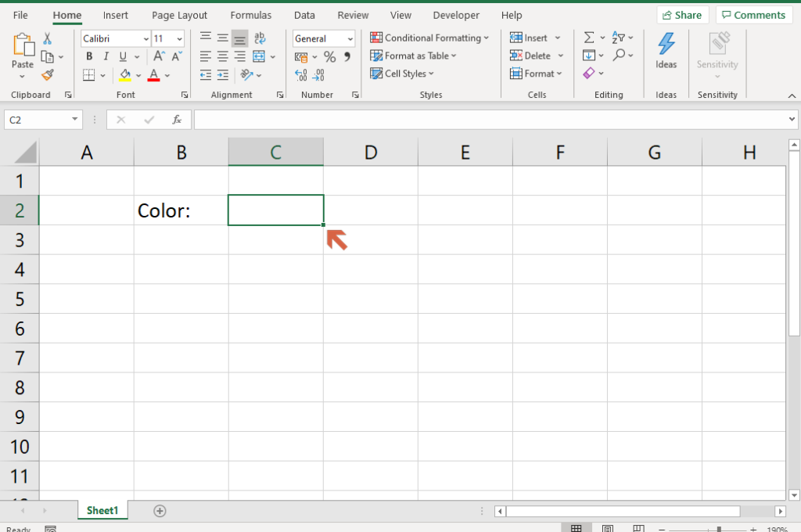Switch to the Insert tab
This screenshot has height=532, width=801.
116,16
